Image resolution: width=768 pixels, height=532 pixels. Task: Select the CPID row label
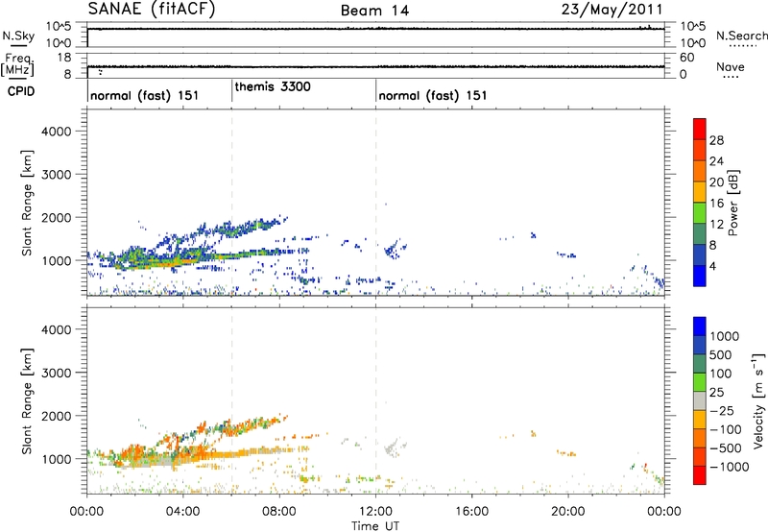click(21, 91)
